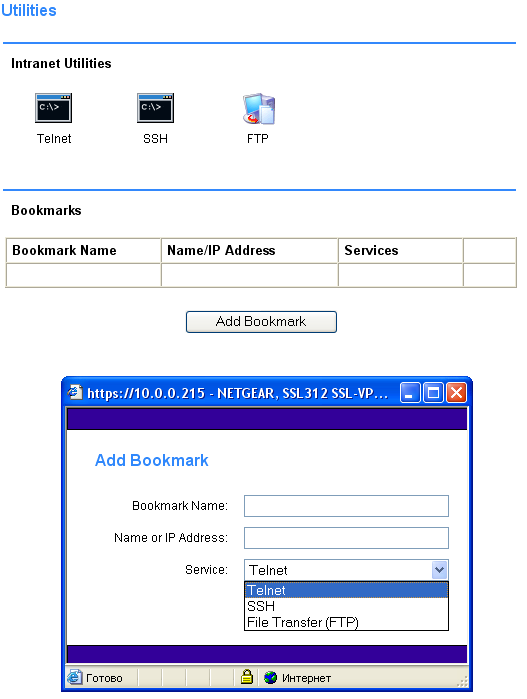Screen dimensions: 527x699
Task: Minimize the Add Bookmark popup window
Action: pyautogui.click(x=410, y=393)
